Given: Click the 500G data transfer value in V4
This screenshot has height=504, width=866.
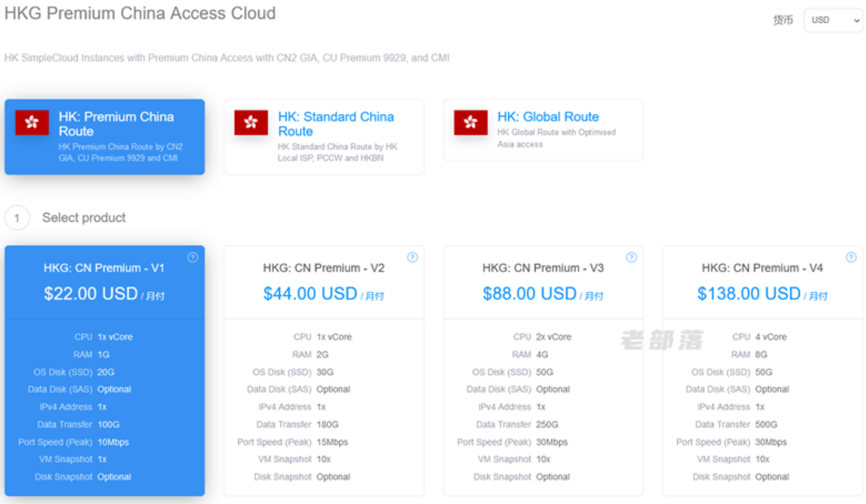Looking at the screenshot, I should click(766, 424).
